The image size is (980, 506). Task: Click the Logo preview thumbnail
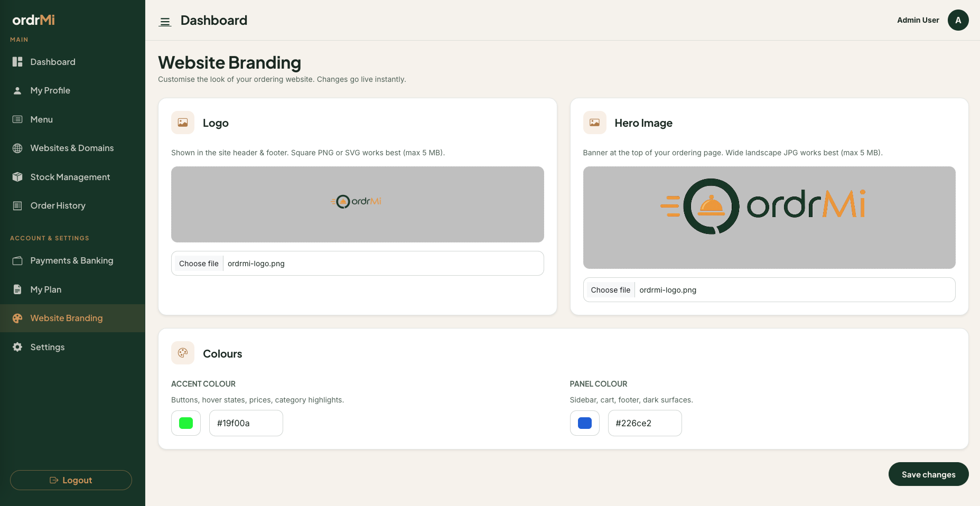coord(358,204)
